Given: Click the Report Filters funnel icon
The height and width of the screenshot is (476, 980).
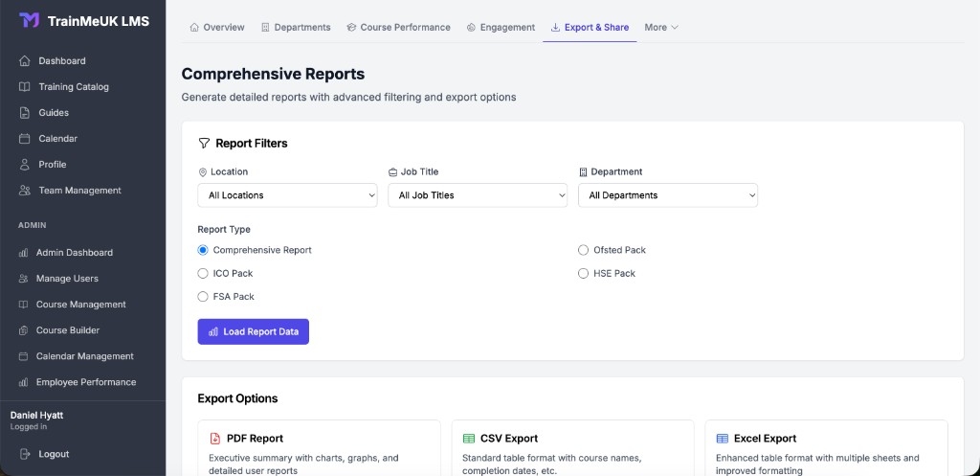Looking at the screenshot, I should pyautogui.click(x=204, y=144).
